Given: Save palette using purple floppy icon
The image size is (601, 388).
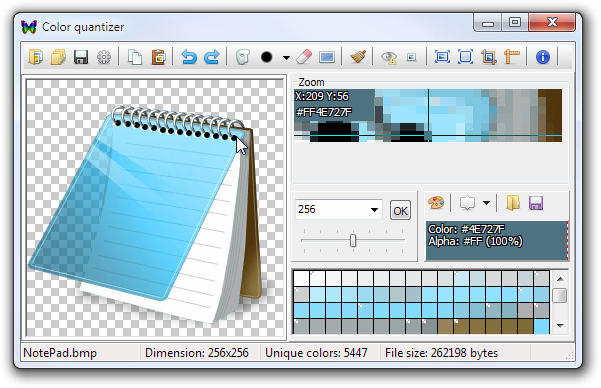Looking at the screenshot, I should (536, 203).
